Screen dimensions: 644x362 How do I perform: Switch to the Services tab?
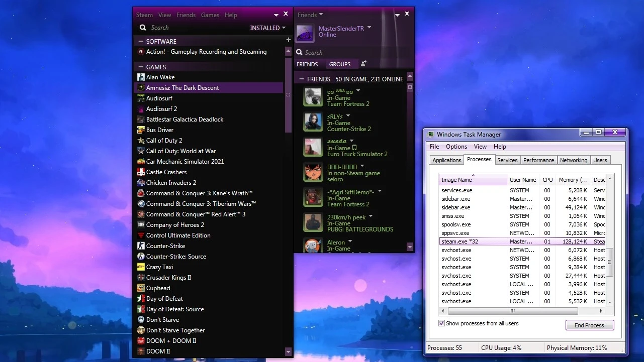click(507, 160)
